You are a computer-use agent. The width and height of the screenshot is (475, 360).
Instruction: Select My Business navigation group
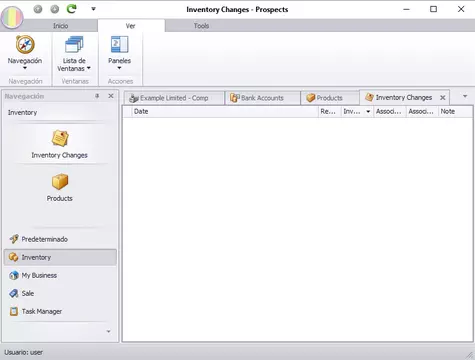(x=60, y=275)
